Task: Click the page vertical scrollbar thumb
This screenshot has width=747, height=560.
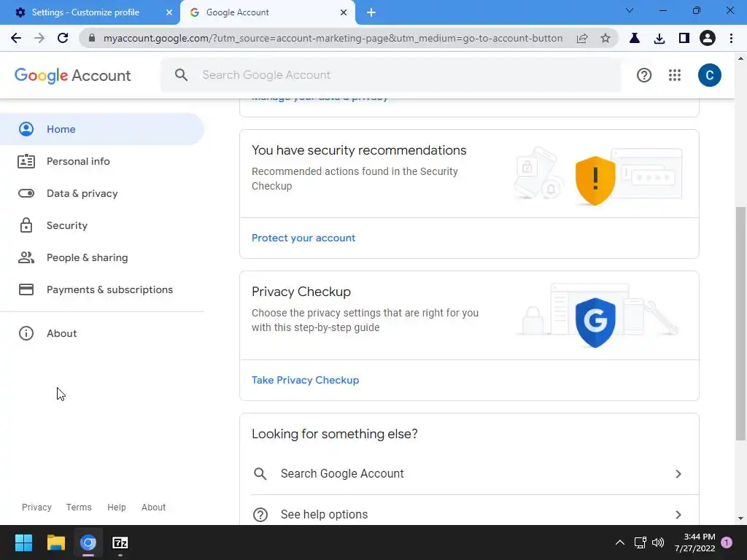Action: point(740,323)
